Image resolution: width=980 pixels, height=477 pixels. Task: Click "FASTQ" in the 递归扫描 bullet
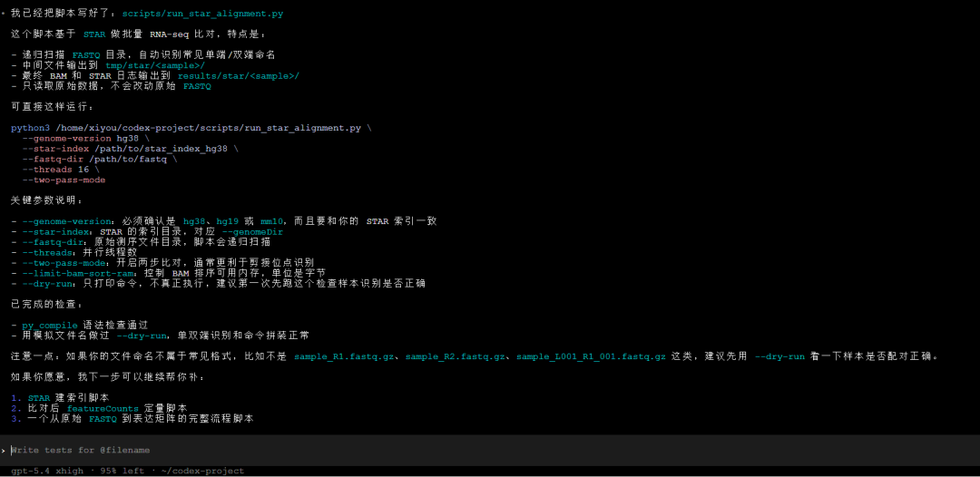coord(85,55)
